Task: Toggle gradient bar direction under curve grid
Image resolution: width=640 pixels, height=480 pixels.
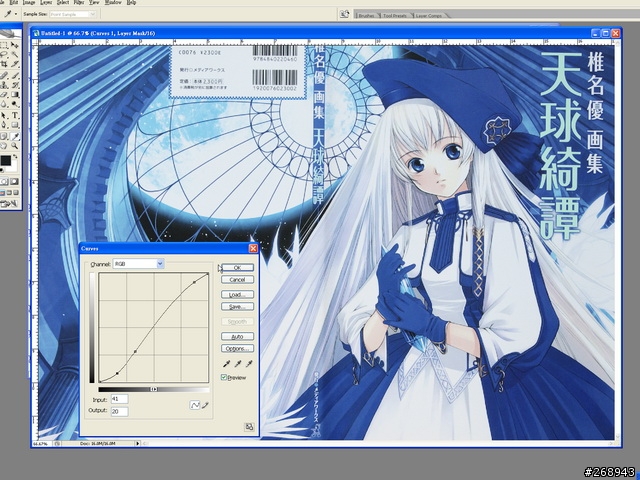Action: pos(154,389)
